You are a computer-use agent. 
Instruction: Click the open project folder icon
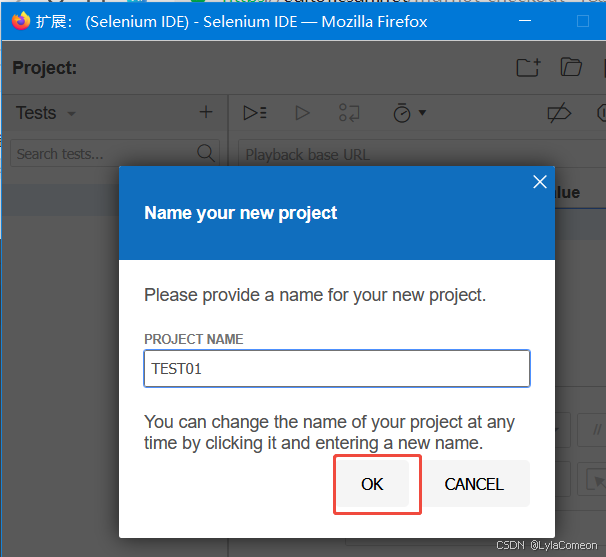pyautogui.click(x=571, y=67)
